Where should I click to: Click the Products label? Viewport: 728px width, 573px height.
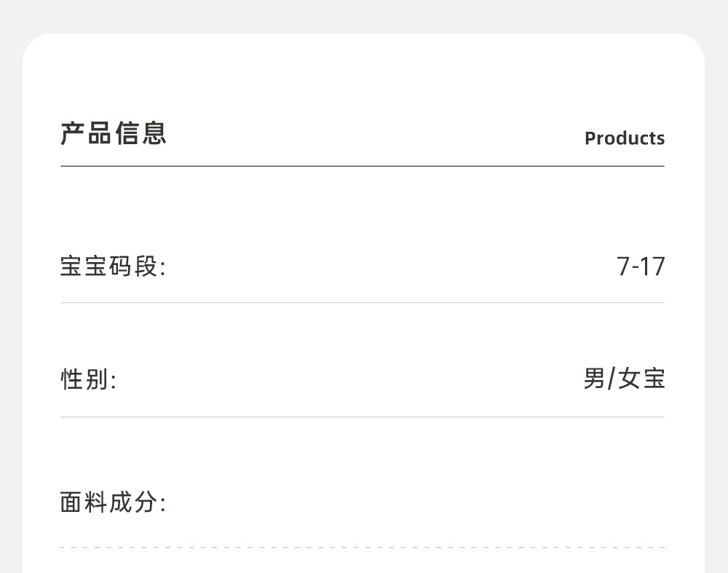click(625, 138)
